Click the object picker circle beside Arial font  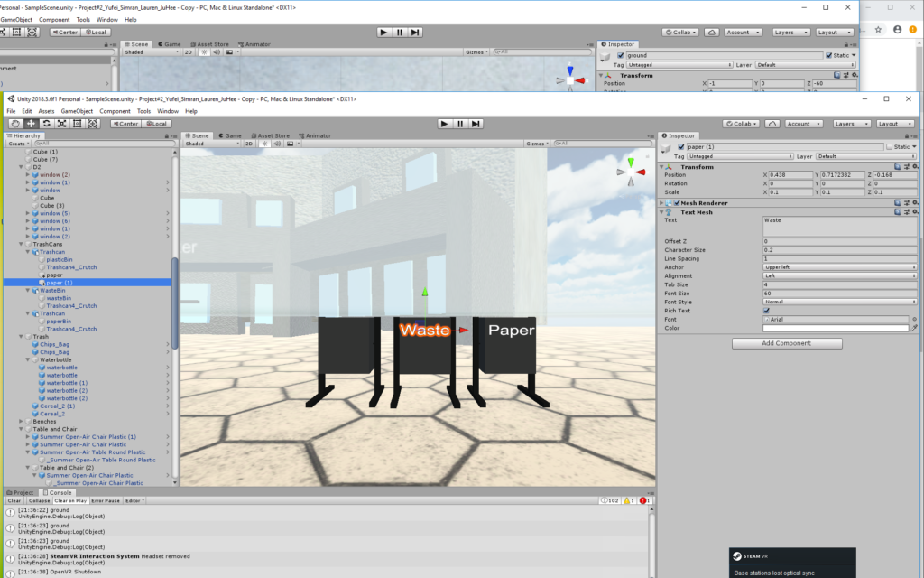click(913, 319)
